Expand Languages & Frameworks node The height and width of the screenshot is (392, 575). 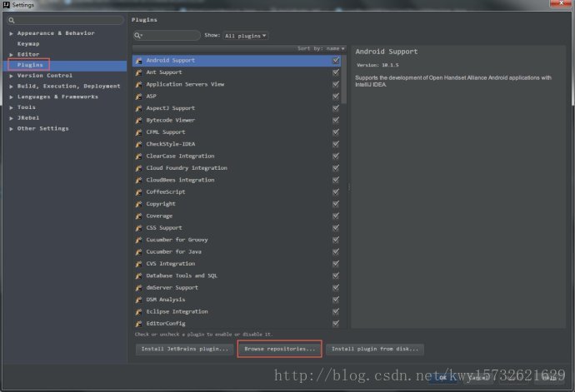pos(12,97)
